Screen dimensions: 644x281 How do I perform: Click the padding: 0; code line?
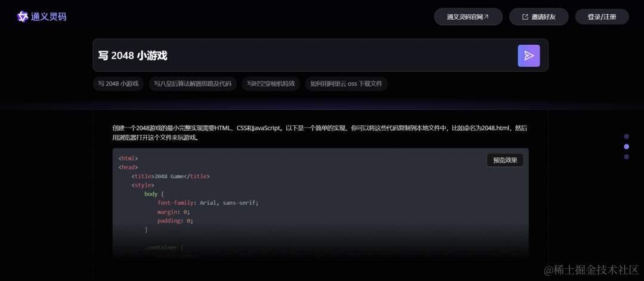(x=175, y=221)
